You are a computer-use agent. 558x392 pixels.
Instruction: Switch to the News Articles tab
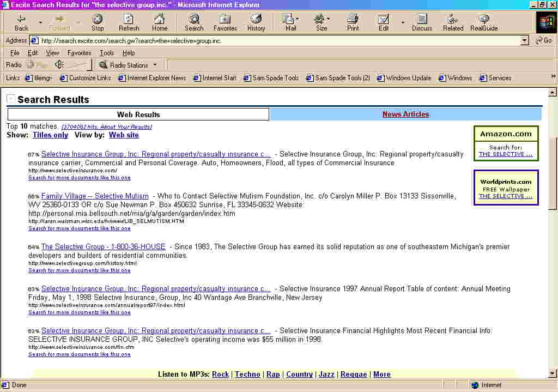[405, 114]
